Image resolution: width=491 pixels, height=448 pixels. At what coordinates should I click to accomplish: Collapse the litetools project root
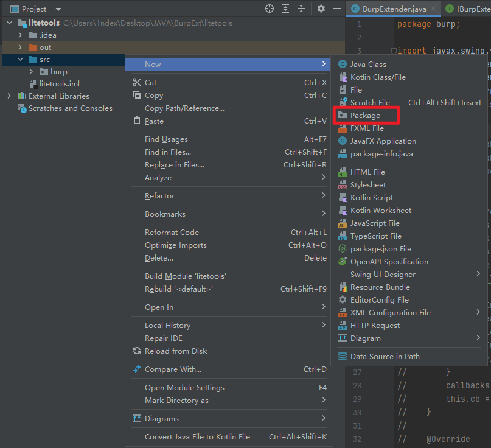coord(10,23)
